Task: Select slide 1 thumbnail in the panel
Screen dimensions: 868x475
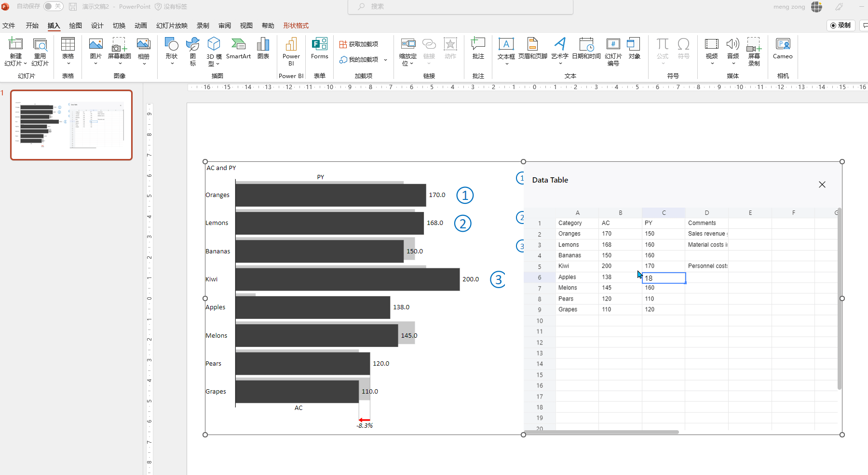Action: (x=71, y=125)
